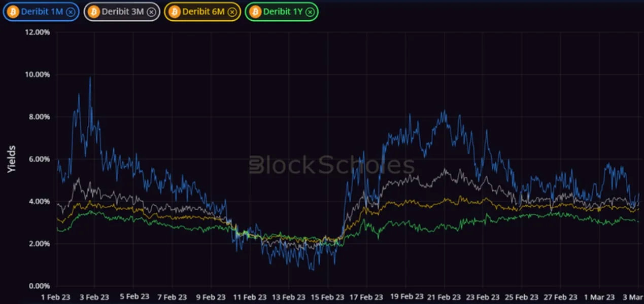Image resolution: width=644 pixels, height=304 pixels.
Task: Click the 2.00% y-axis label
Action: (39, 244)
